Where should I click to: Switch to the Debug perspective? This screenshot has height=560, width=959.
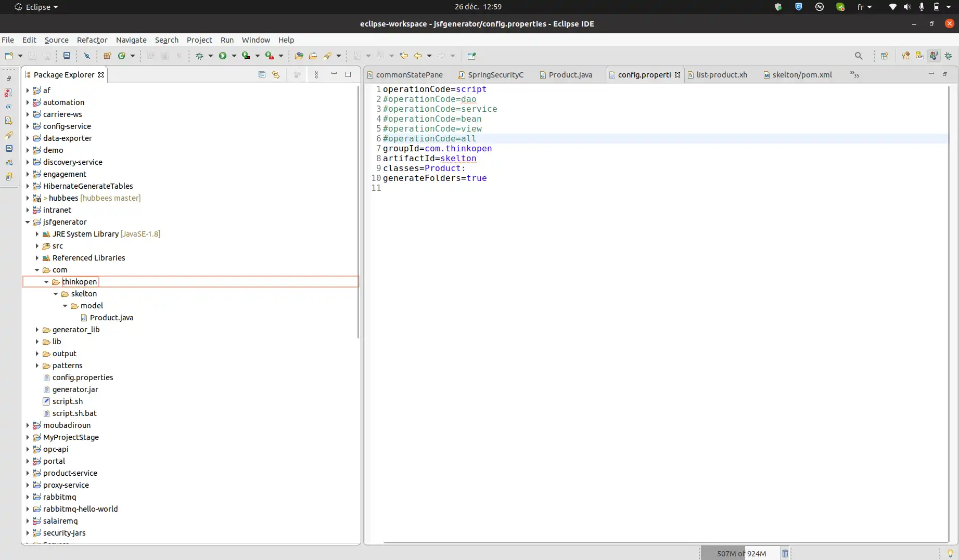(949, 56)
